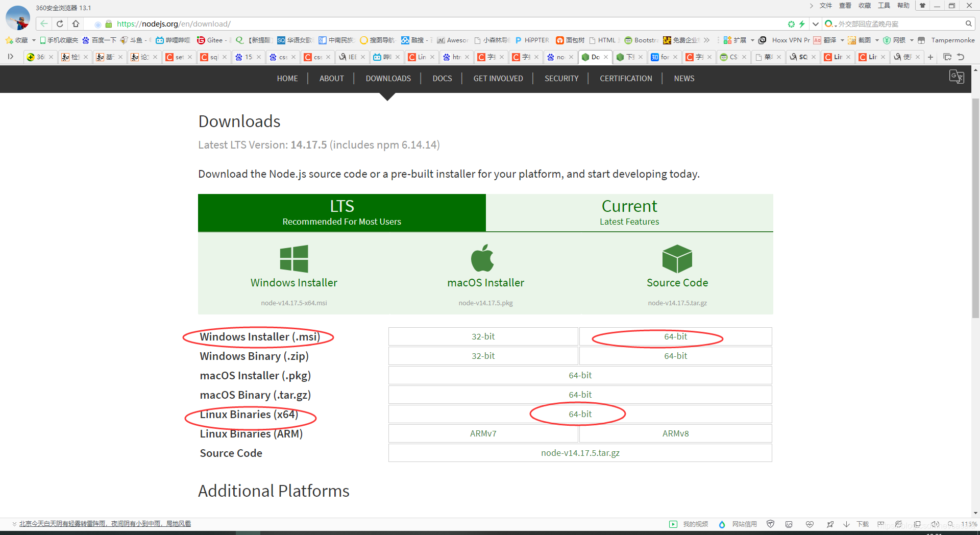Click the Tampermonkey extension icon
The width and height of the screenshot is (980, 535).
[921, 40]
